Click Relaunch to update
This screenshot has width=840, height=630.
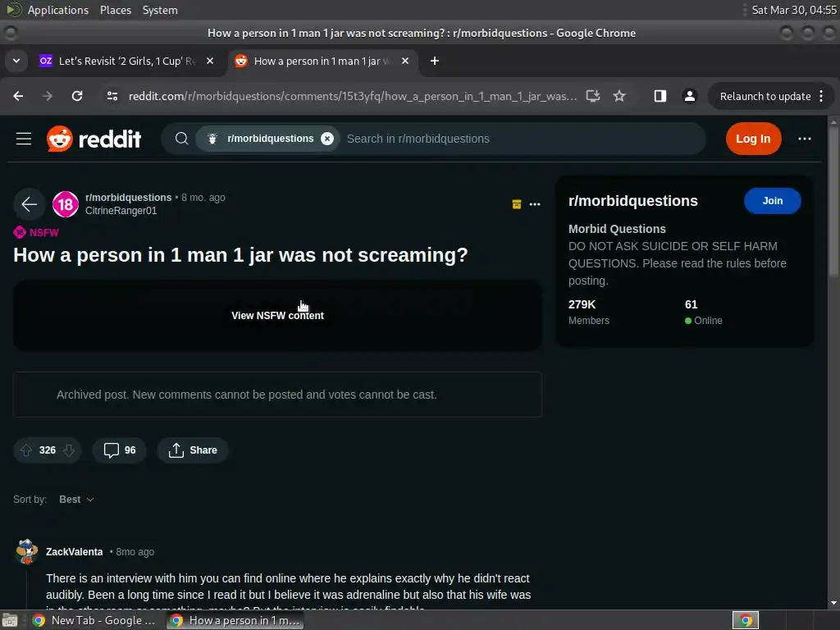pos(765,97)
